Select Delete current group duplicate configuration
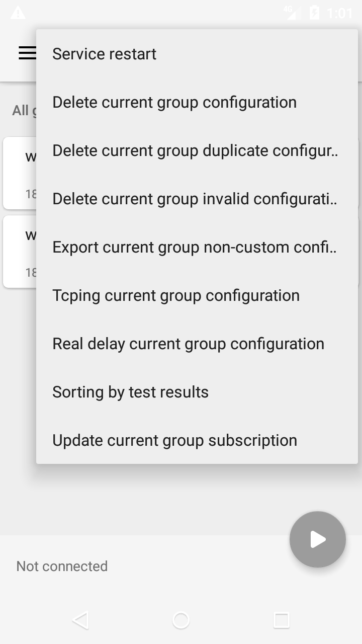The height and width of the screenshot is (644, 362). tap(196, 150)
